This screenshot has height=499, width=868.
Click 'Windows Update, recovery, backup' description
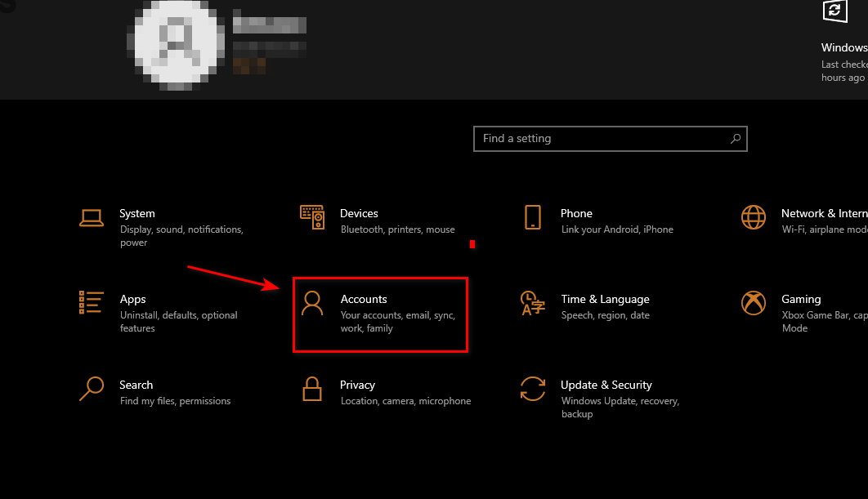[x=620, y=408]
